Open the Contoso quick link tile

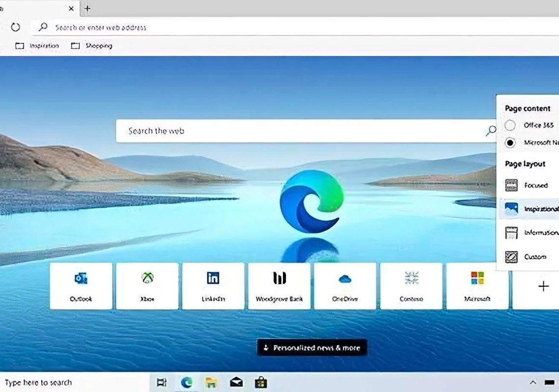[411, 286]
